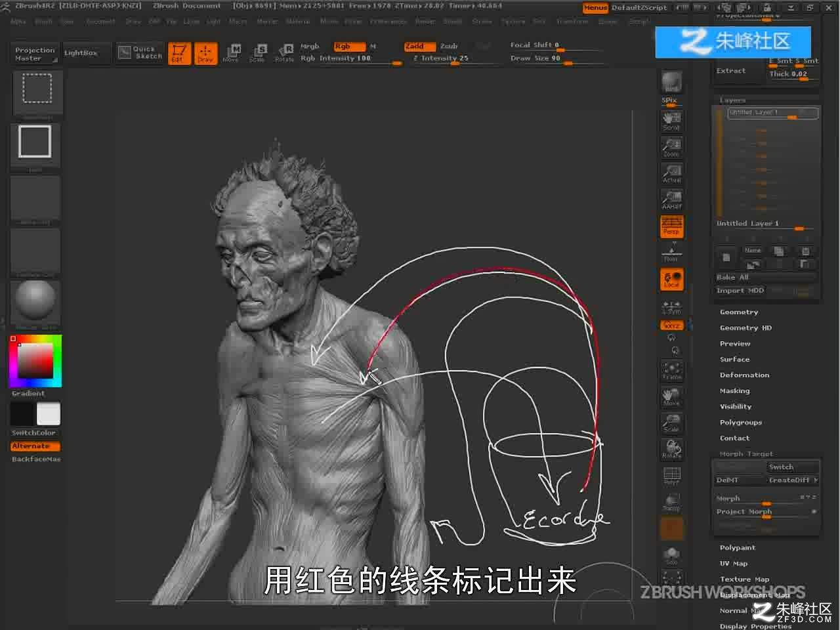The width and height of the screenshot is (840, 630).
Task: Open the Stroke menu
Action: click(482, 22)
